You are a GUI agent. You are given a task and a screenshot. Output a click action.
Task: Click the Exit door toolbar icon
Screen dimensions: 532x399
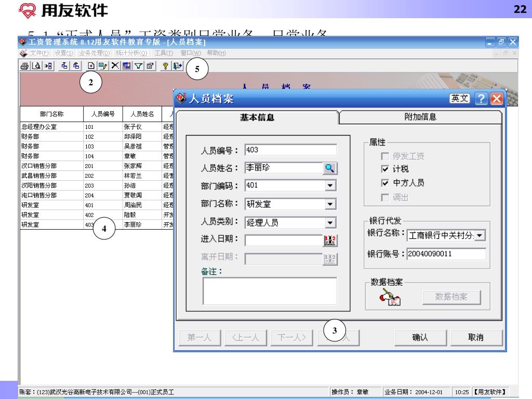[x=178, y=66]
